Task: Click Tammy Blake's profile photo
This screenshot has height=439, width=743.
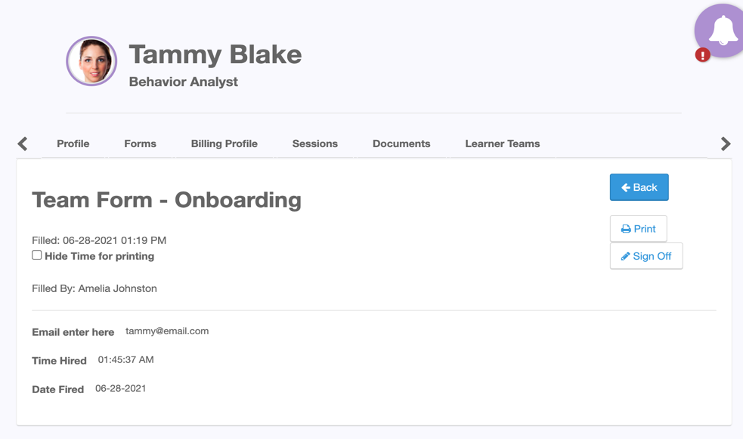Action: 91,61
